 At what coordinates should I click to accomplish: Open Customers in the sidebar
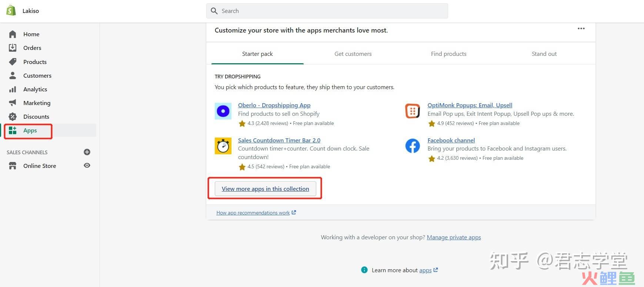(x=37, y=75)
